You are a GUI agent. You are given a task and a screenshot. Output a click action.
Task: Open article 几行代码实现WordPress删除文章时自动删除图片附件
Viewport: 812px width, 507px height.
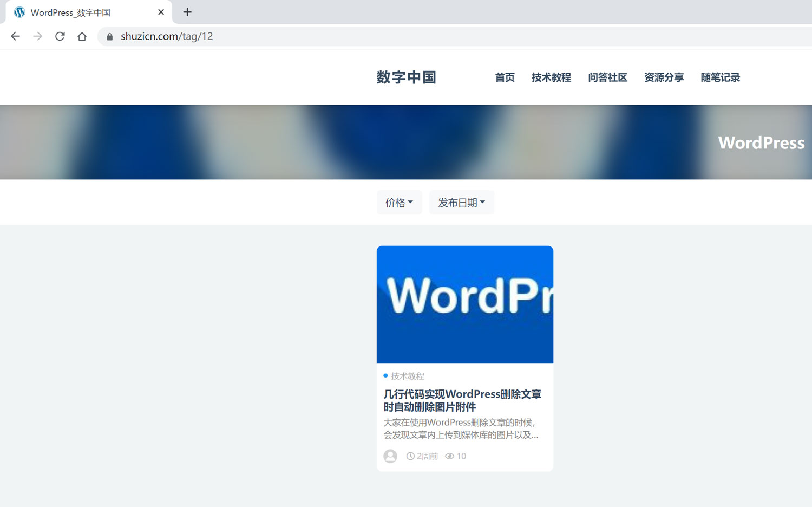[462, 400]
